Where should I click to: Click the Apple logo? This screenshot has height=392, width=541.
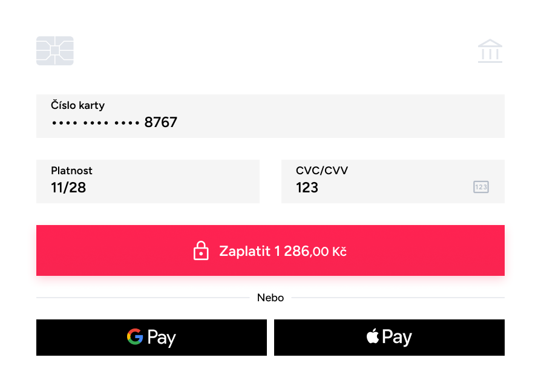(x=373, y=336)
